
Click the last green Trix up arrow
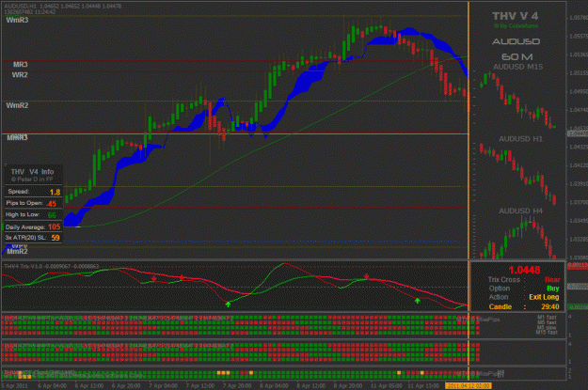tap(417, 301)
